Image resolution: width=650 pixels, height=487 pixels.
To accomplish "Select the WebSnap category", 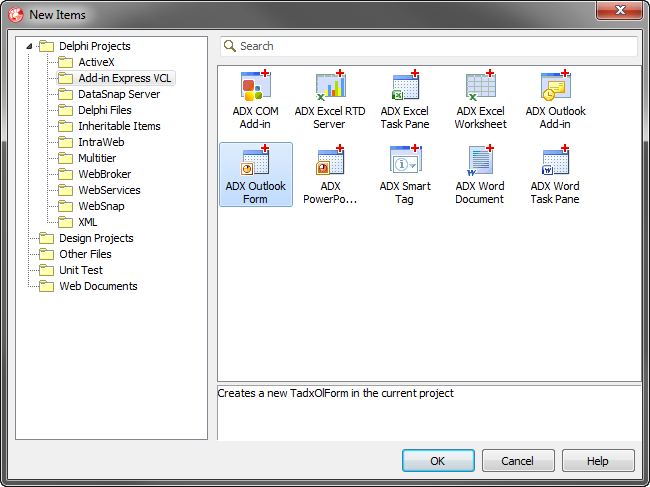I will [102, 206].
